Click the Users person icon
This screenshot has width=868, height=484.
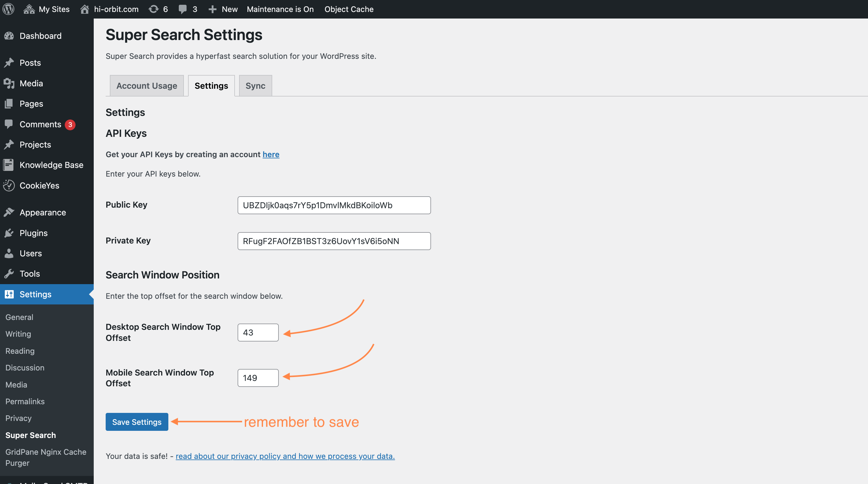pyautogui.click(x=9, y=253)
